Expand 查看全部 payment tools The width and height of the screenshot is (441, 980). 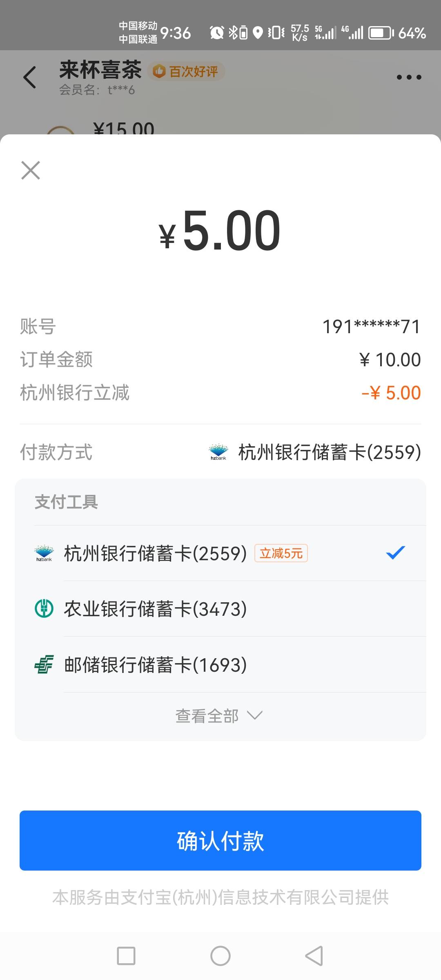pos(207,716)
